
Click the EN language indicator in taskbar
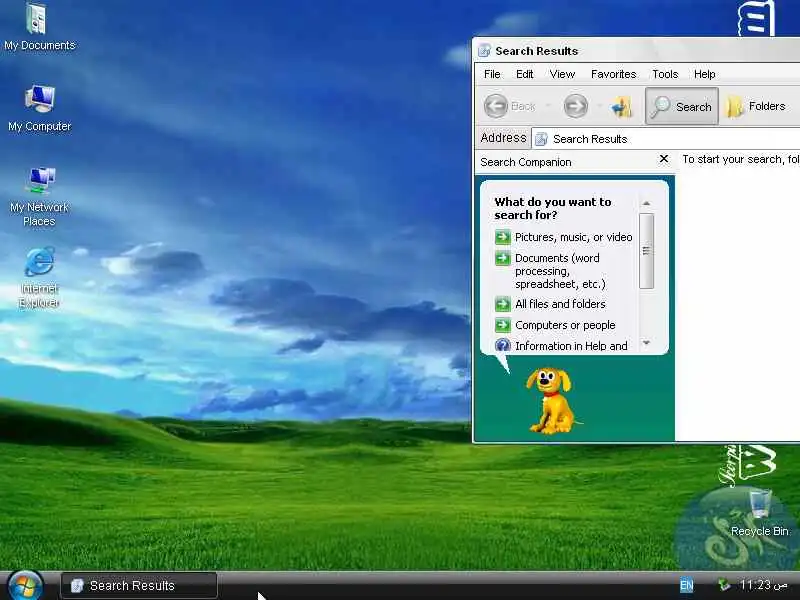coord(687,585)
